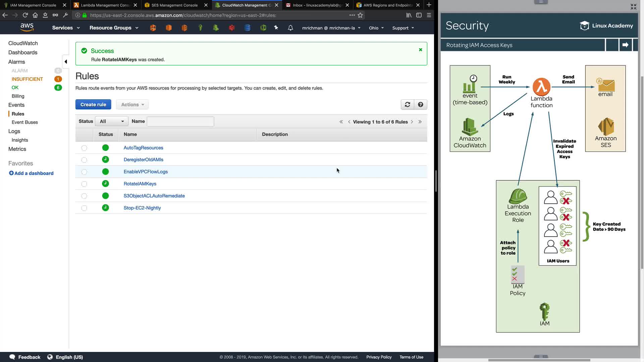
Task: Expand the Actions dropdown button
Action: [132, 105]
